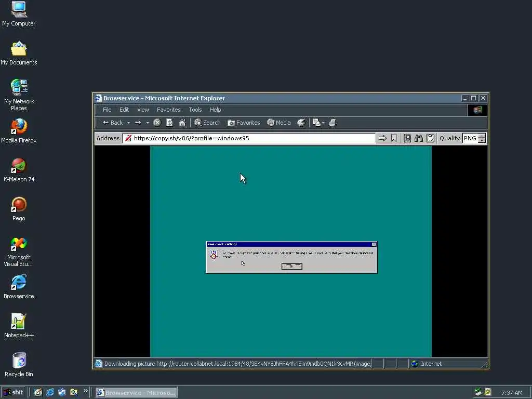Screen dimensions: 532x399
Task: Launch Internet Explorer from quick launch
Action: coord(50,393)
